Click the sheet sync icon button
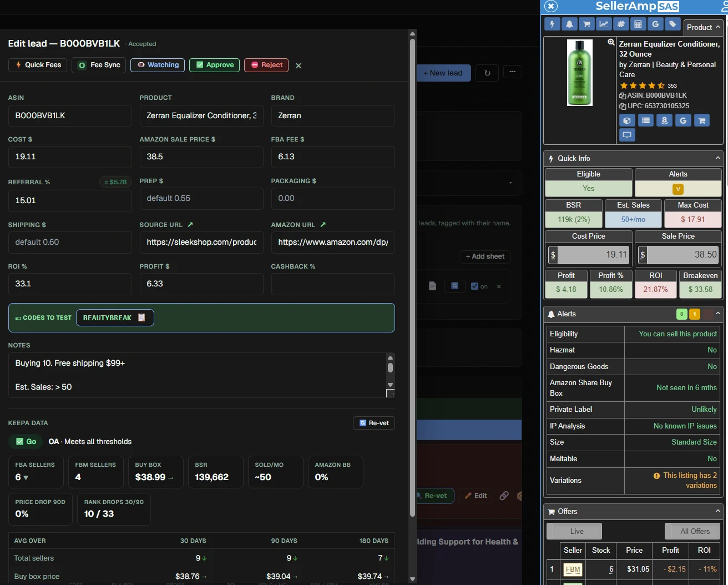The image size is (728, 585). pos(454,286)
